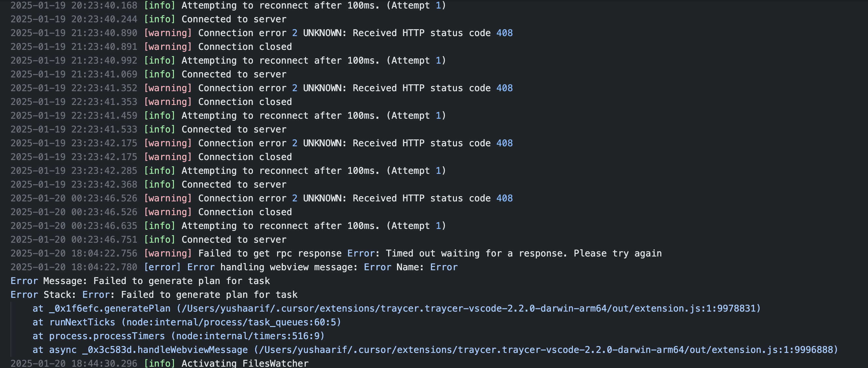Screen dimensions: 868x368
Task: Click the 'Activating FilesWatcher' info line
Action: 160,363
